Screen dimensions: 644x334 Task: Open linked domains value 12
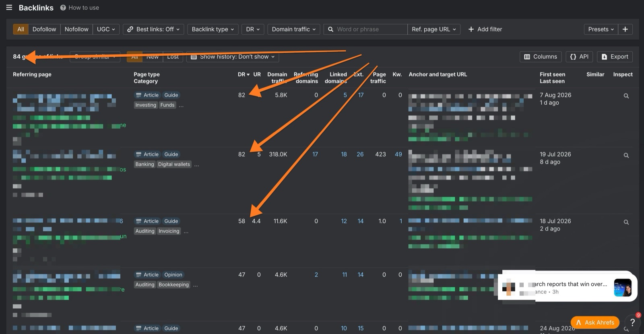point(344,221)
